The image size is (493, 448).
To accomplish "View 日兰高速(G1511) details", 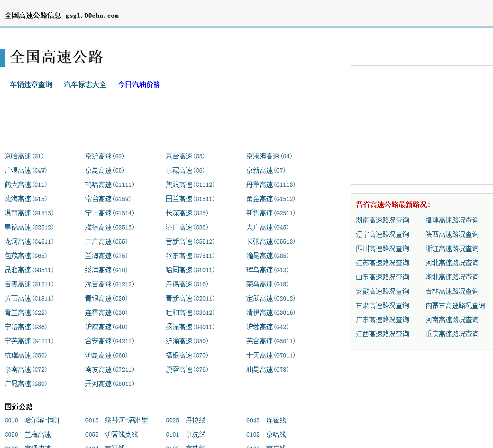I will click(190, 199).
